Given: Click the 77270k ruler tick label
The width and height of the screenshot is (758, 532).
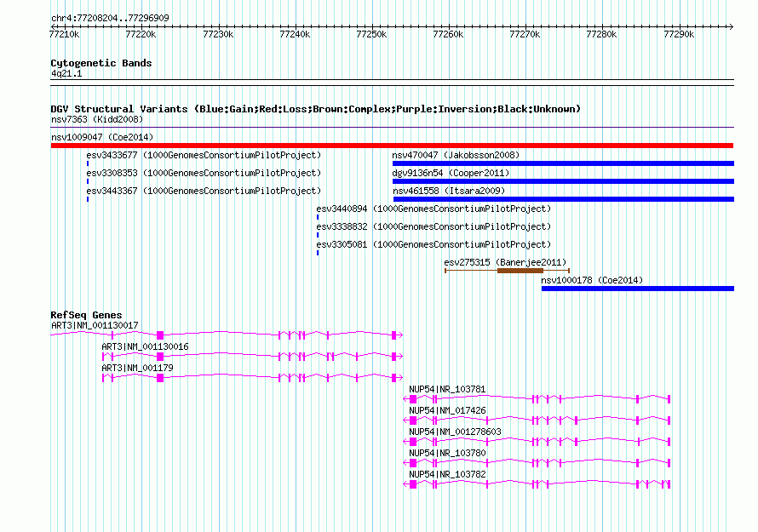Looking at the screenshot, I should pyautogui.click(x=525, y=34).
